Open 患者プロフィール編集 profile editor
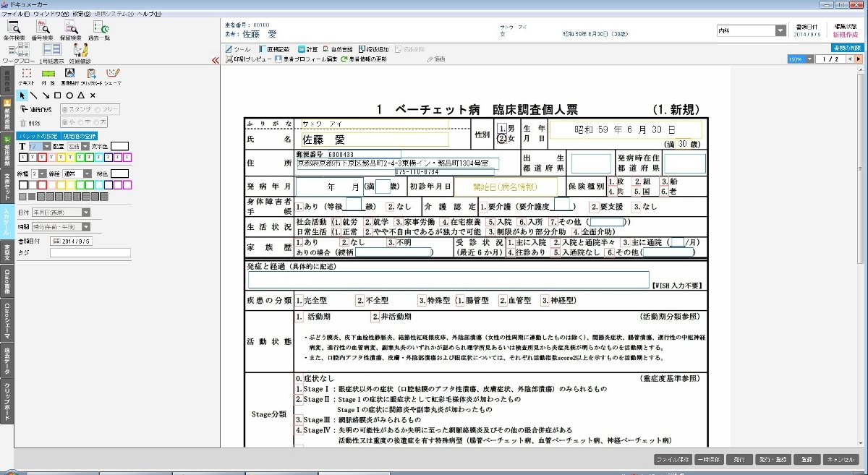 coord(306,59)
